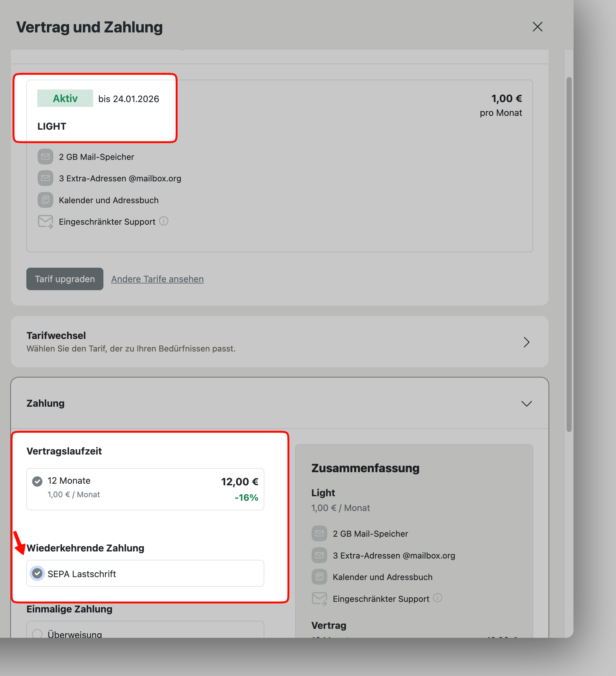Viewport: 616px width, 676px height.
Task: Click the info icon in Zusammenfassung support row
Action: pos(437,598)
